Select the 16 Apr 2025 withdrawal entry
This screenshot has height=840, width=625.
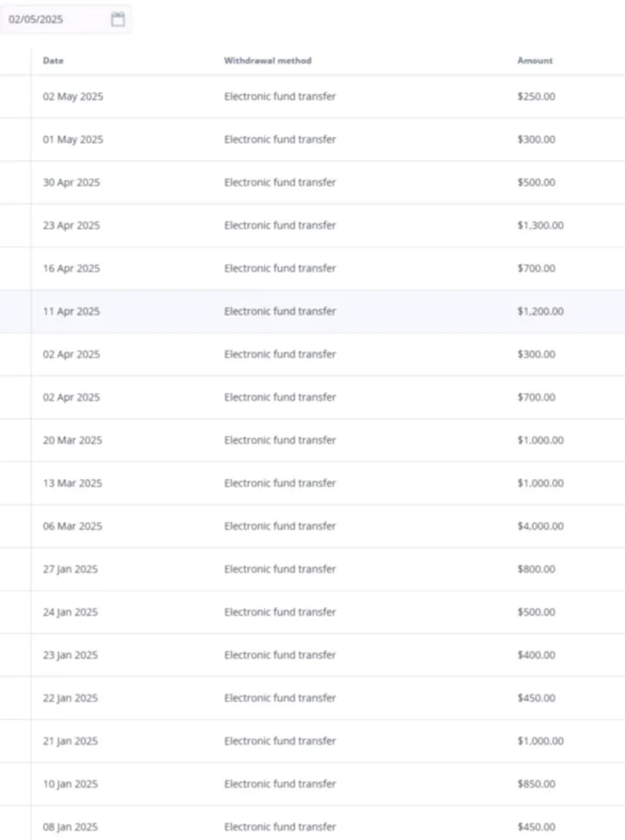pyautogui.click(x=280, y=268)
